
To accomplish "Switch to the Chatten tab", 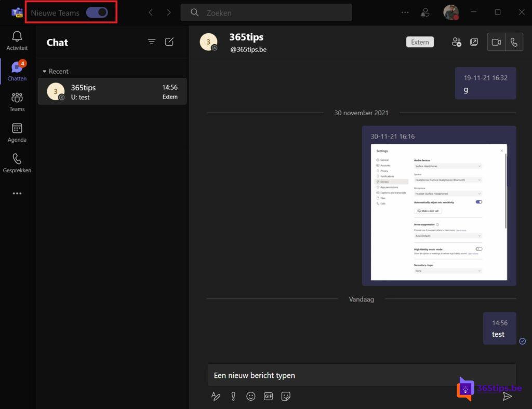I will pyautogui.click(x=17, y=71).
